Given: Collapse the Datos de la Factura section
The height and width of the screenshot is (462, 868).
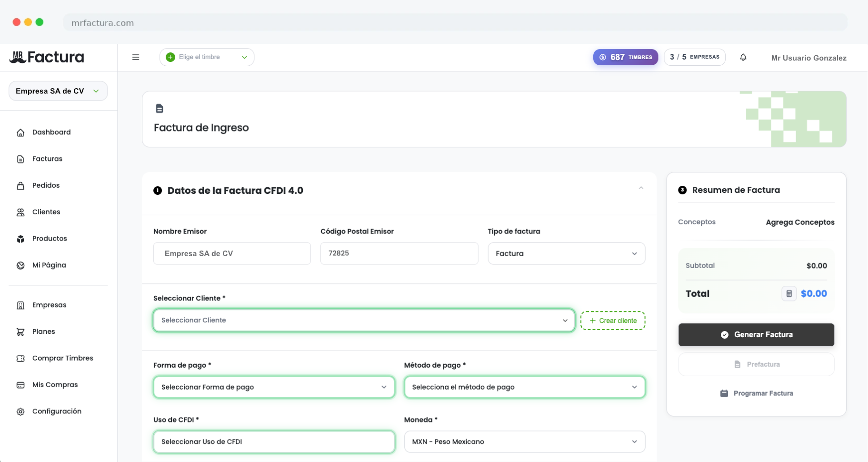Looking at the screenshot, I should coord(641,188).
